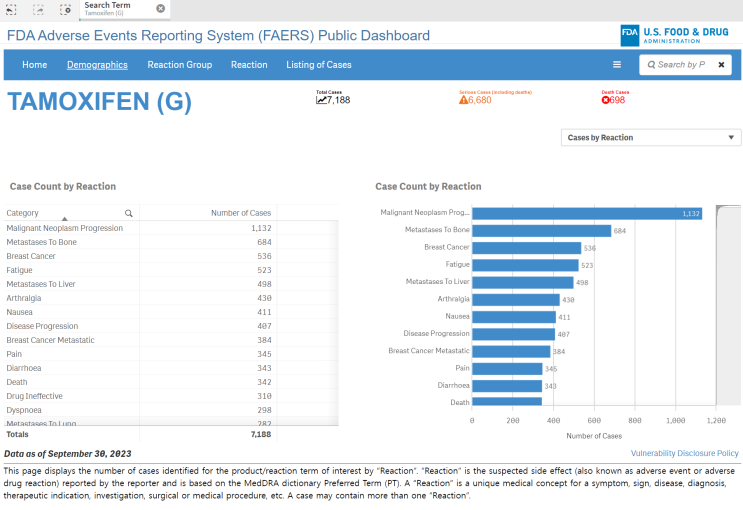
Task: Open the Cases by Reaction dropdown
Action: pos(651,137)
